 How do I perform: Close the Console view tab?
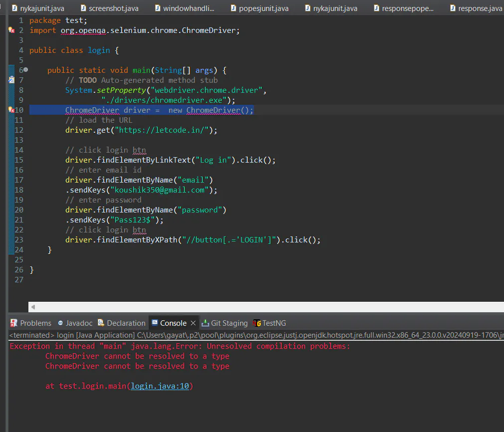pyautogui.click(x=193, y=323)
